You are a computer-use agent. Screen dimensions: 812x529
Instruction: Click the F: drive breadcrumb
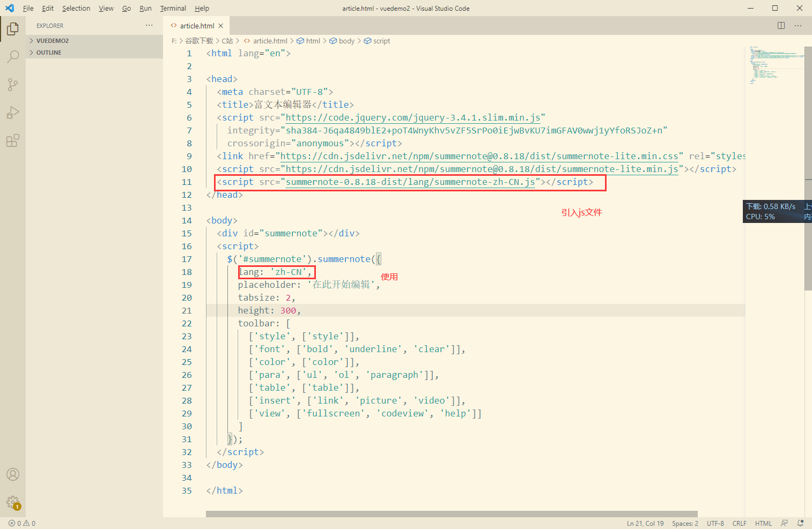174,41
